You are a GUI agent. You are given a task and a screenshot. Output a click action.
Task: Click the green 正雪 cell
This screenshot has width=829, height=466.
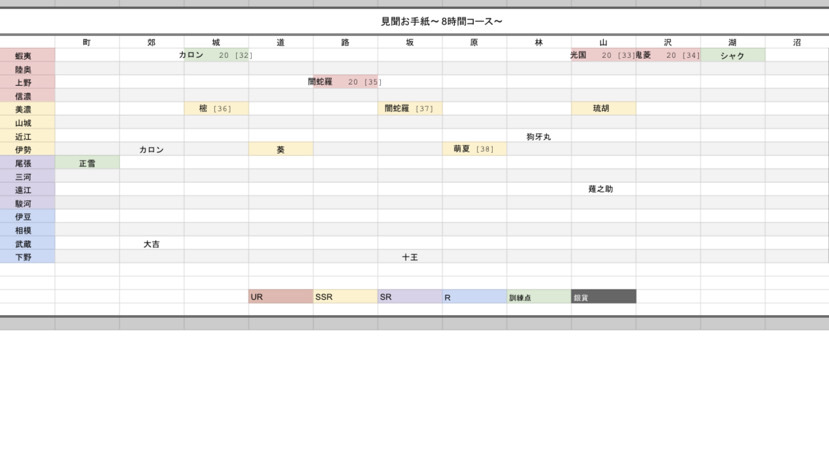pyautogui.click(x=87, y=163)
